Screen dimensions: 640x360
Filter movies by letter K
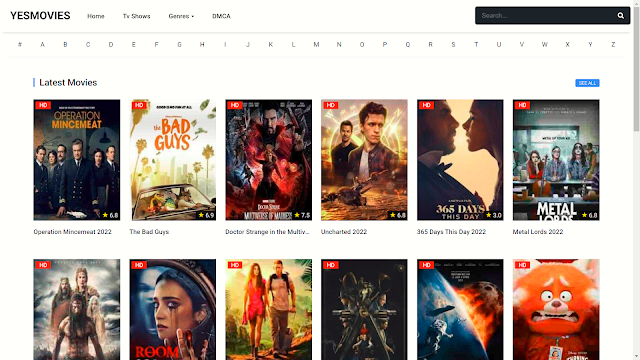coord(271,44)
